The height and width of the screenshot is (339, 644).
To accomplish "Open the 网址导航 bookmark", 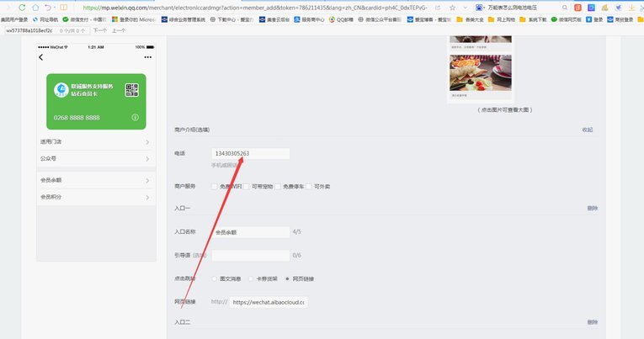I will [45, 19].
